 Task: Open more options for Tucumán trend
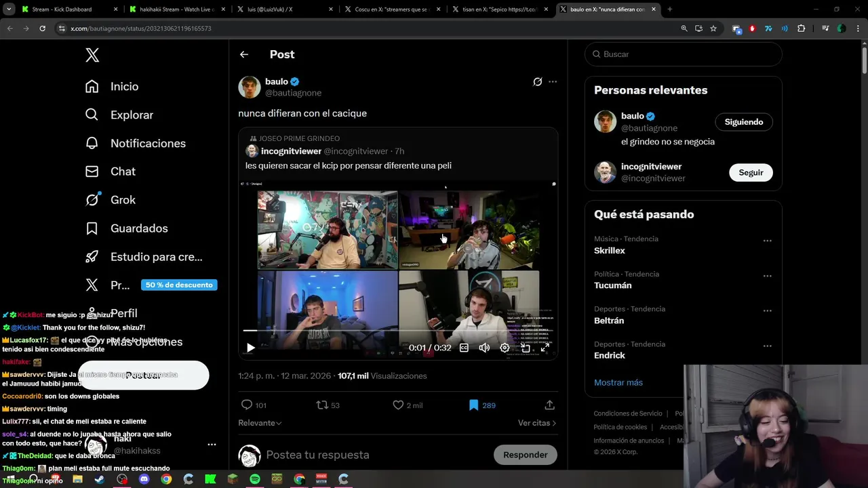(768, 276)
